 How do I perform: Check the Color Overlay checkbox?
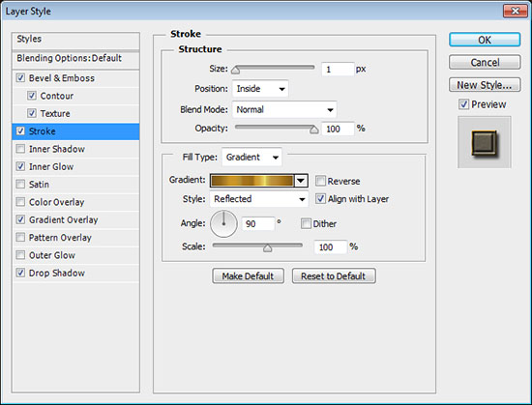[20, 202]
